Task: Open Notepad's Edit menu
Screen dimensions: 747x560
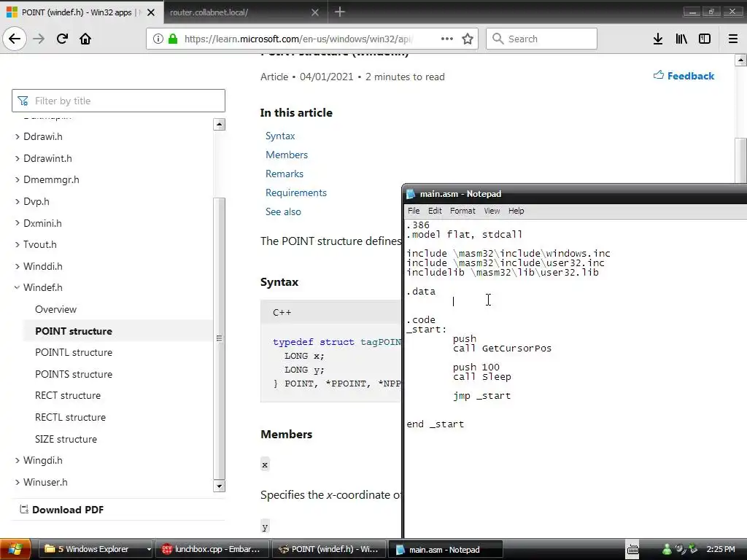Action: [435, 211]
